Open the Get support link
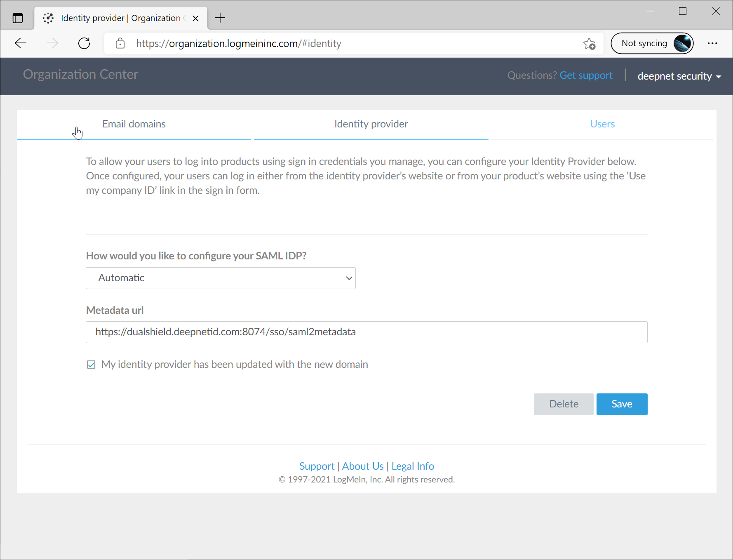Image resolution: width=733 pixels, height=560 pixels. pos(586,75)
